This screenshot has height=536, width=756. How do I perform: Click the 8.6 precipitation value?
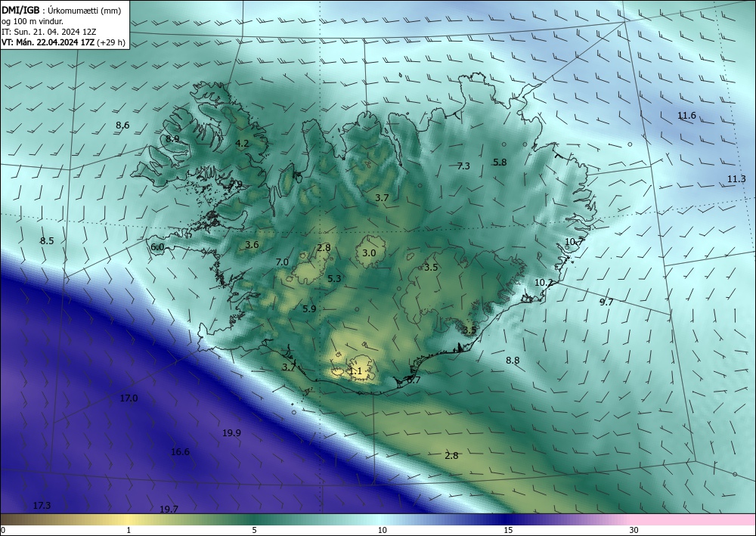tap(122, 125)
